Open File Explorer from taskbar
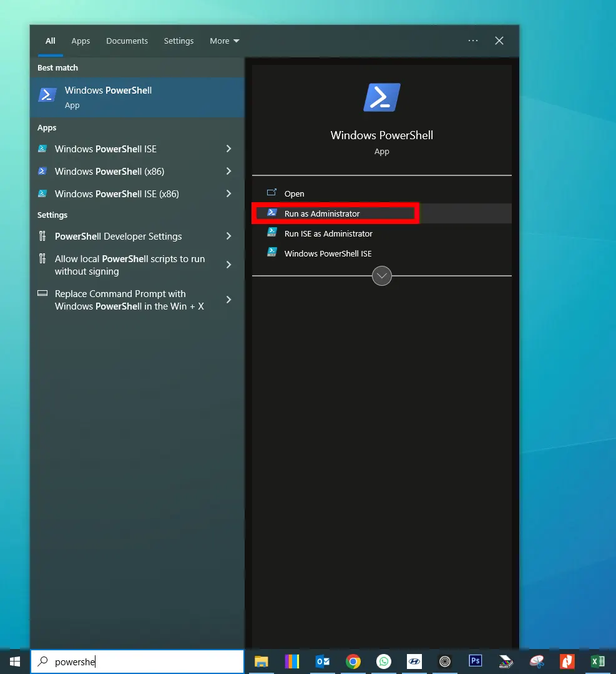The height and width of the screenshot is (674, 616). (x=262, y=662)
